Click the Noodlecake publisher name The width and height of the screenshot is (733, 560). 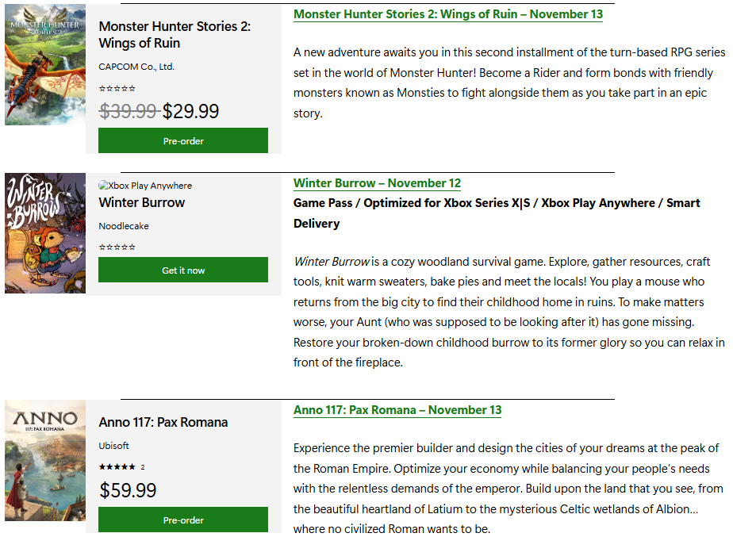[x=124, y=226]
